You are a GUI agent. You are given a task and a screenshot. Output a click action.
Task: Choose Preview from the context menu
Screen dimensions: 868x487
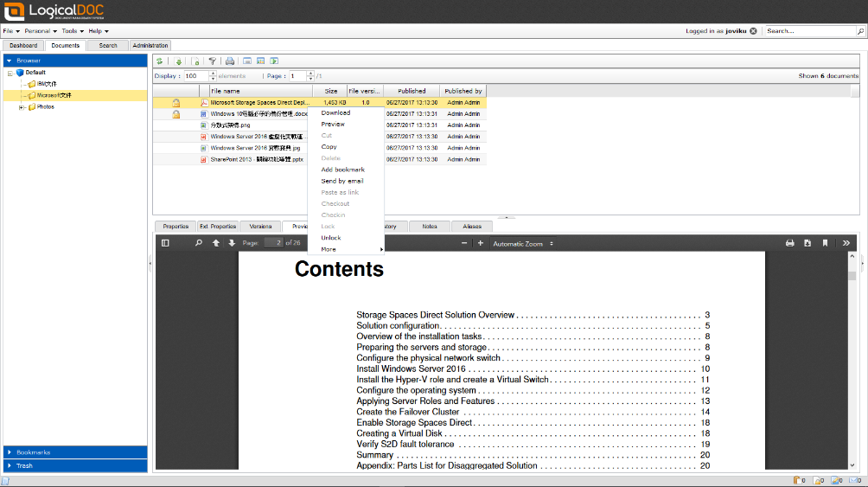346,124
